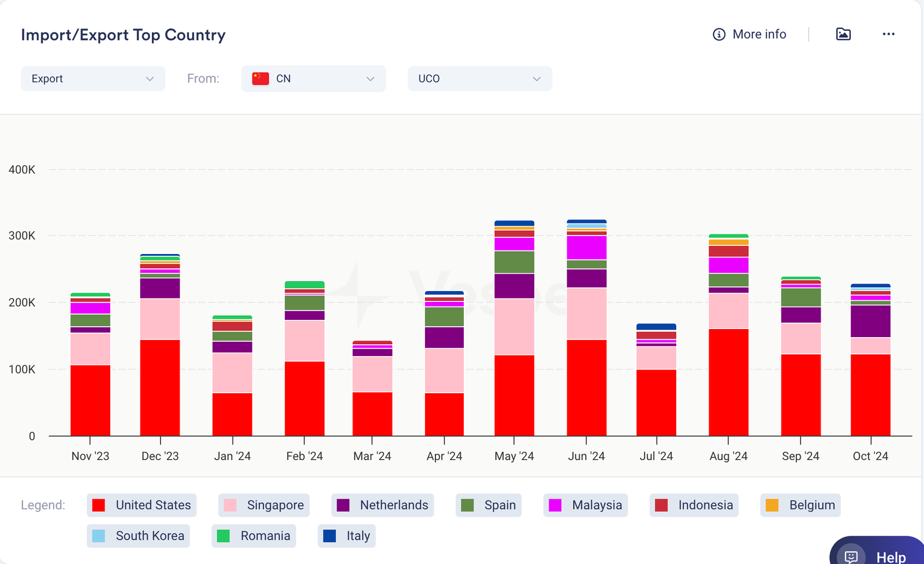Click the Help chat bubble icon

851,556
